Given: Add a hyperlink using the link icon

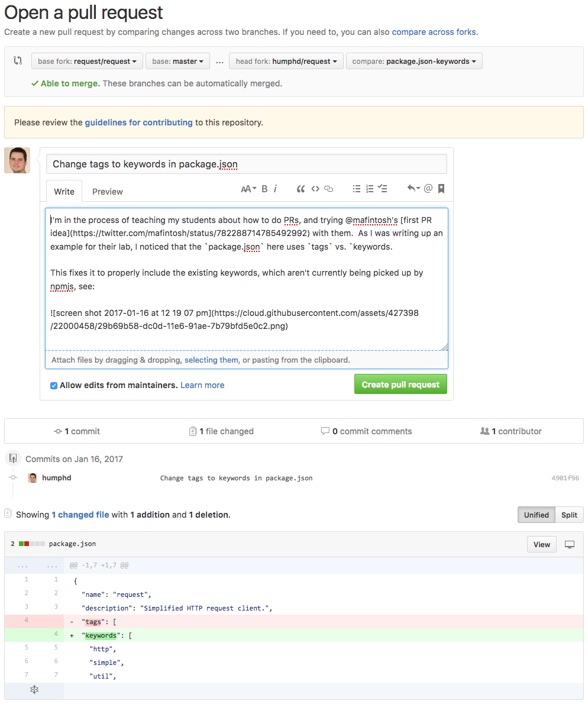Looking at the screenshot, I should [x=329, y=188].
